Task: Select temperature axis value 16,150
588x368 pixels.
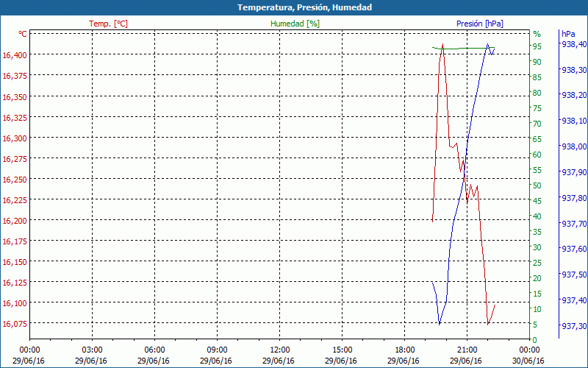Action: [15, 262]
